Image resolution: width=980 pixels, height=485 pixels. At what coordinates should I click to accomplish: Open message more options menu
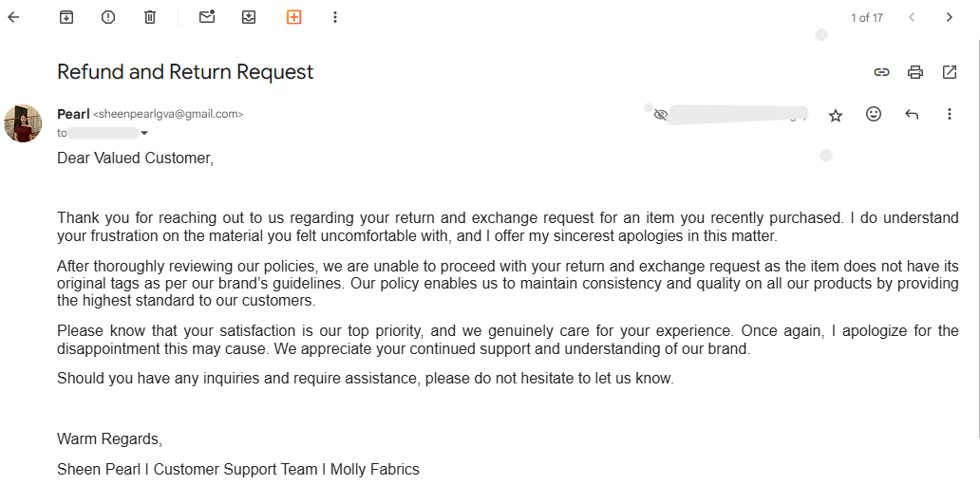950,114
